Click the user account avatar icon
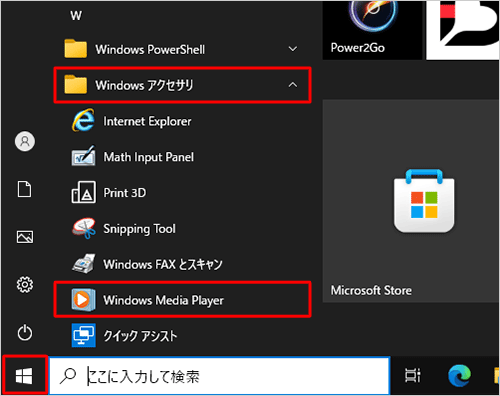The width and height of the screenshot is (500, 396). [x=25, y=141]
